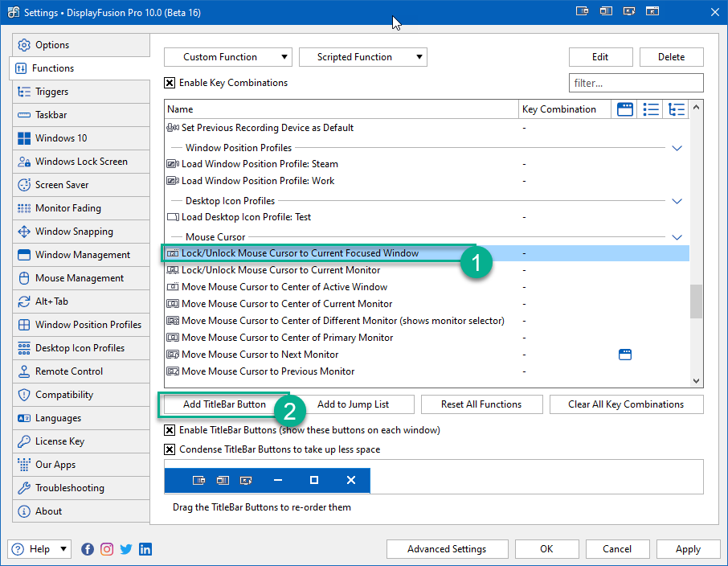Screen dimensions: 728x566
Task: Open the Options settings tab
Action: pos(81,45)
